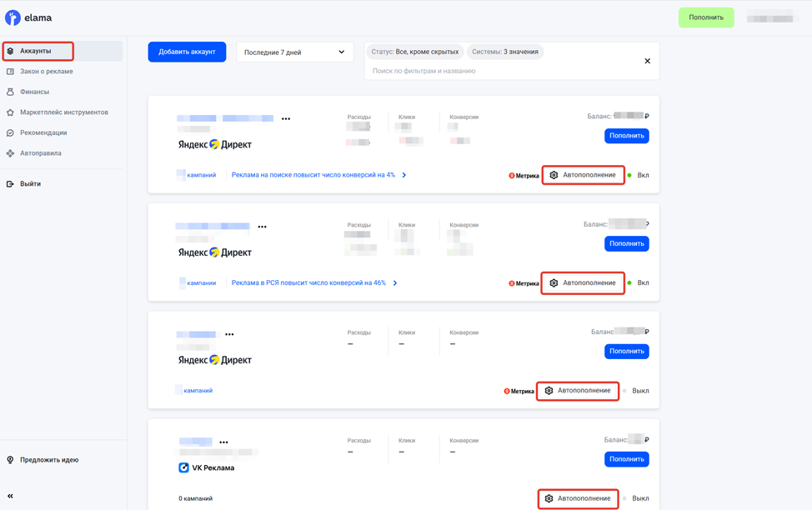Click the search field for filters and name
The height and width of the screenshot is (510, 812).
pyautogui.click(x=500, y=71)
